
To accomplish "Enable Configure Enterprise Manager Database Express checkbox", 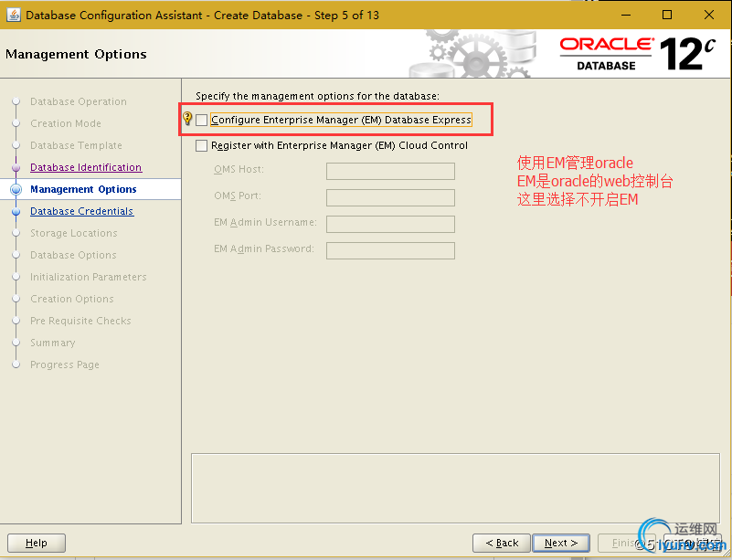I will 201,120.
